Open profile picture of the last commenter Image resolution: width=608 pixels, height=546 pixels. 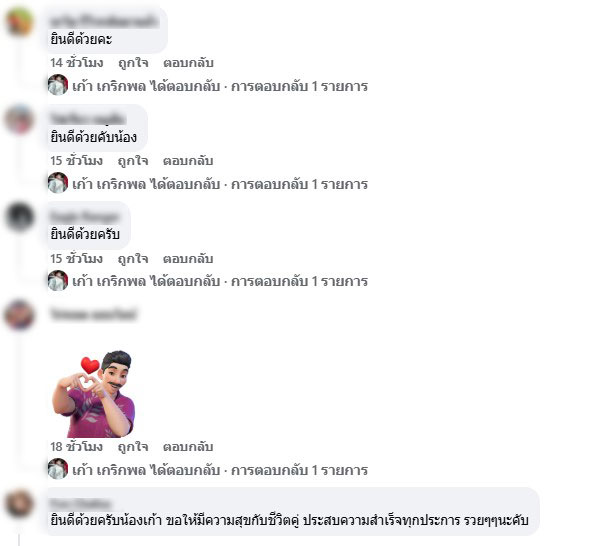click(x=19, y=504)
